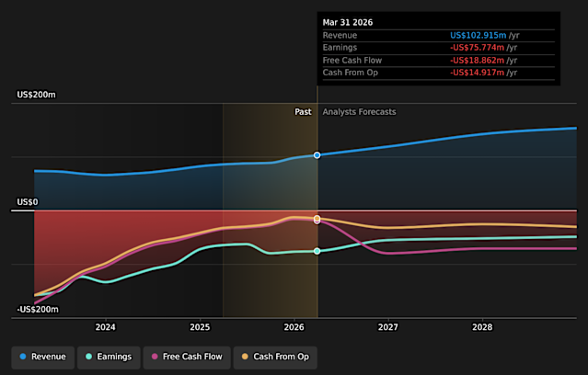Screen dimensions: 588x375
Task: Click the US$0 y-axis label
Action: pos(28,202)
